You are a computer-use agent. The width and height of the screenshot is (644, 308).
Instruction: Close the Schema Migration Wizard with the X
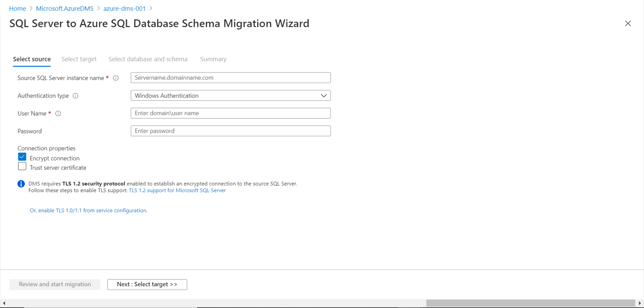(x=628, y=23)
